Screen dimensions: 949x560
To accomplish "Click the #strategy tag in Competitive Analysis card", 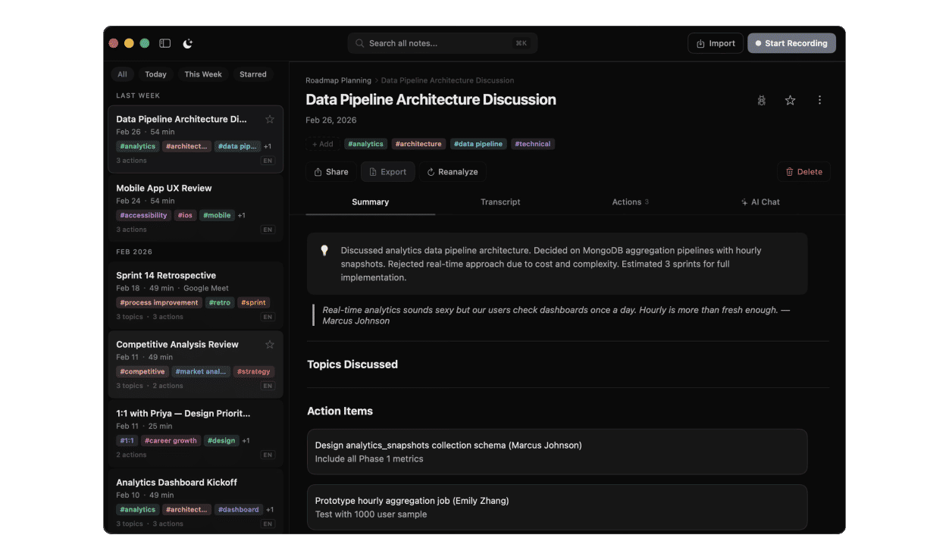I will [253, 371].
